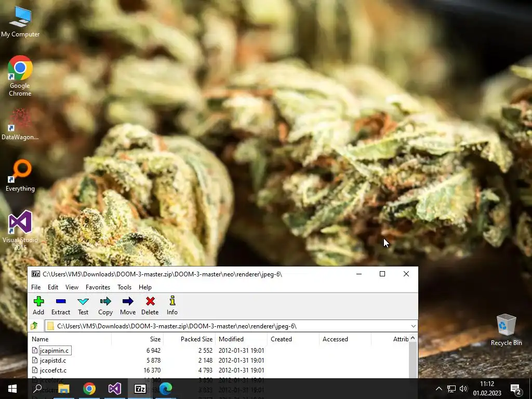532x399 pixels.
Task: Select the Visual Studio 2015 desktop shortcut
Action: pos(20,231)
